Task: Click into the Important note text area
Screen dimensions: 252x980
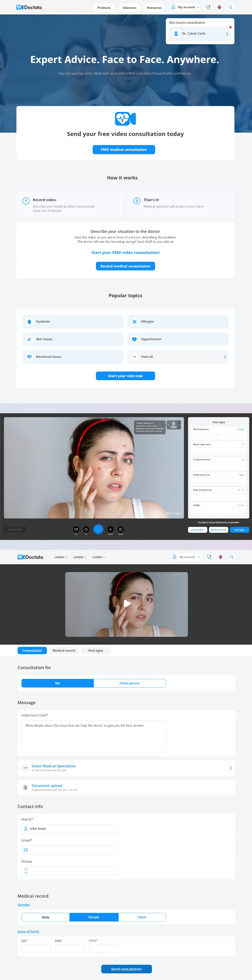Action: (x=94, y=736)
